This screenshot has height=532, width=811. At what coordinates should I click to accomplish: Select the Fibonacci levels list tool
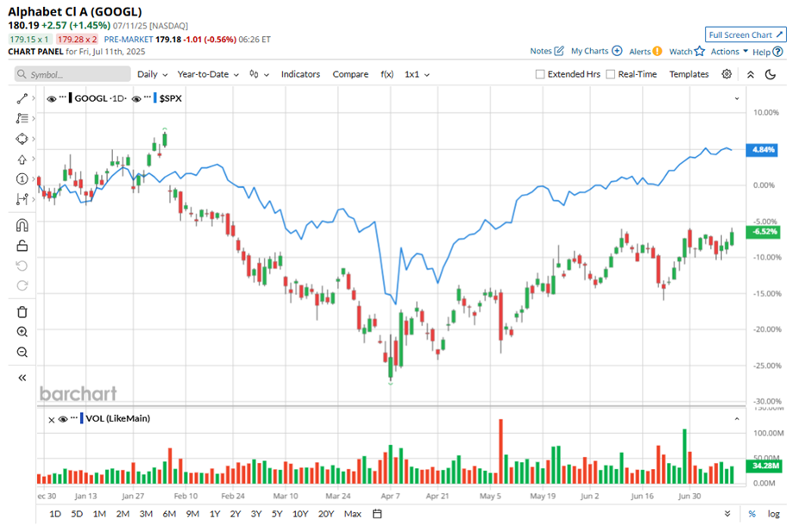[22, 118]
